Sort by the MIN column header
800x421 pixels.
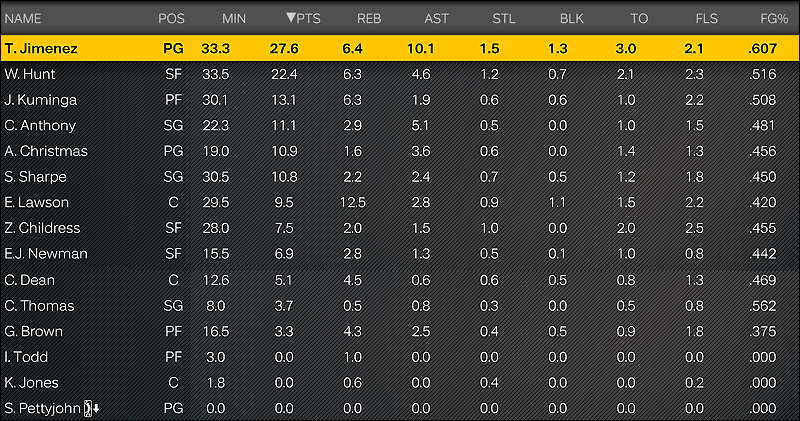234,19
